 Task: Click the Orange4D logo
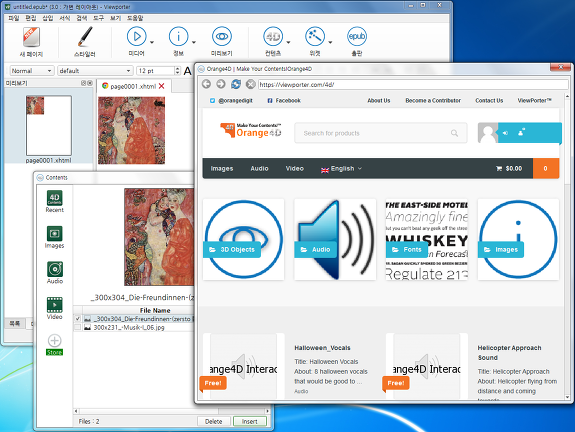(x=251, y=131)
